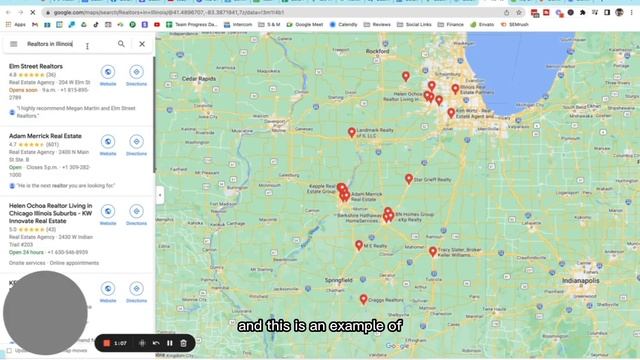Expand the Finance bookmarks folder

(x=450, y=24)
